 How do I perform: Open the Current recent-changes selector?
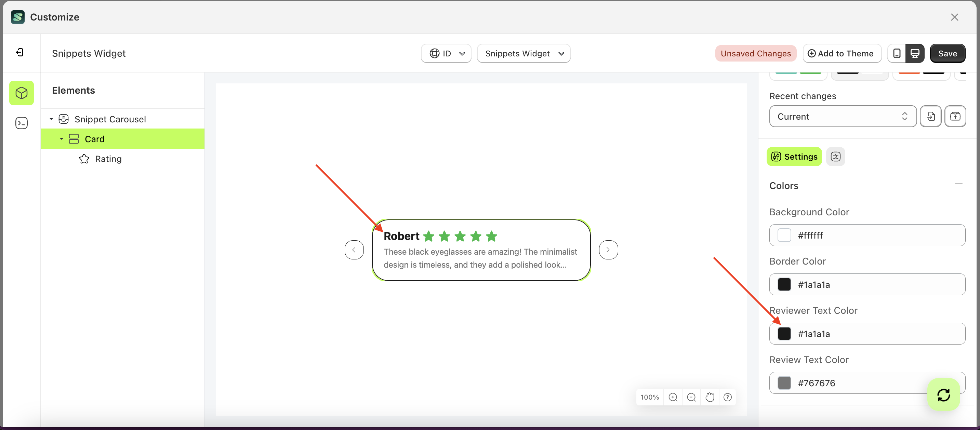click(842, 116)
